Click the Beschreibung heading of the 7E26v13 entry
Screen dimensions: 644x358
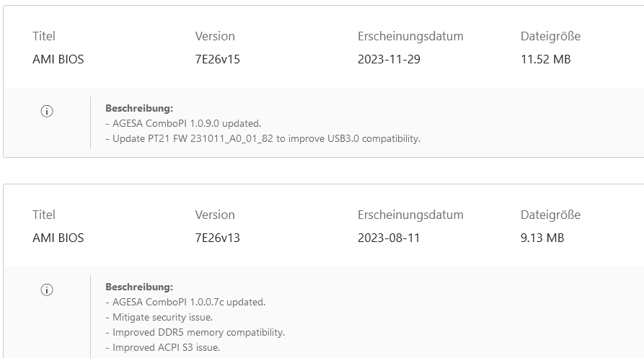click(139, 287)
